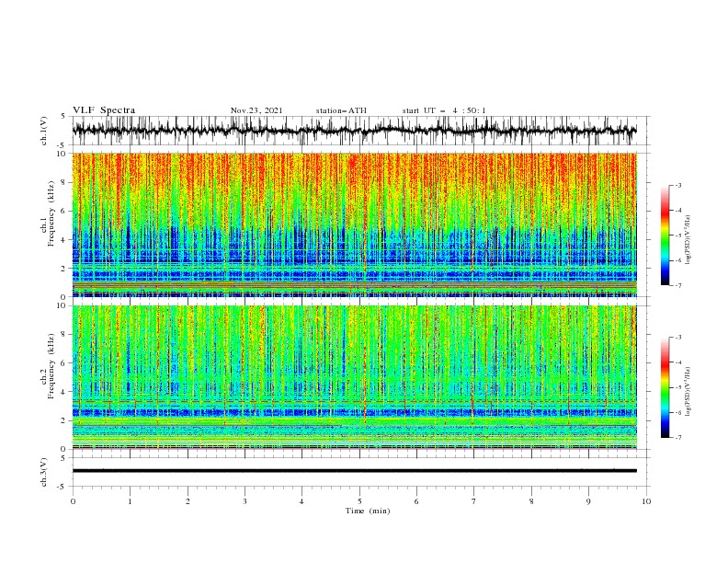Click time axis tick label '0'

[73, 501]
